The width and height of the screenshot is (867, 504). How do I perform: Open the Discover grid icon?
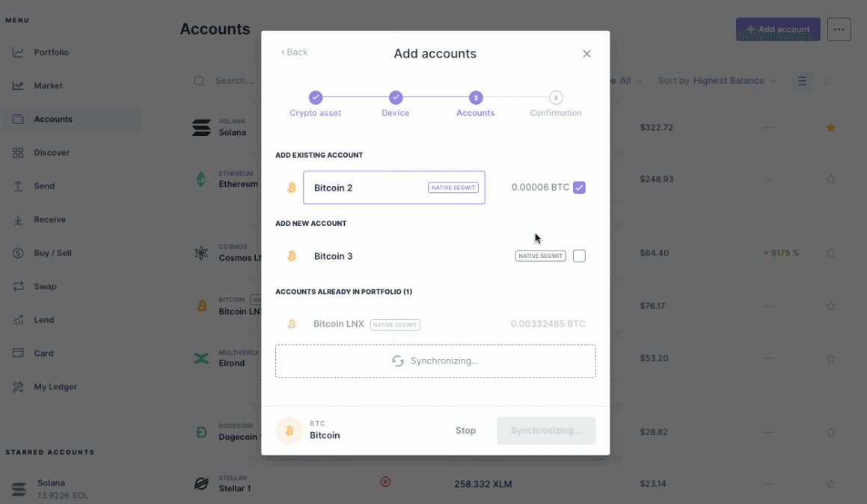18,153
